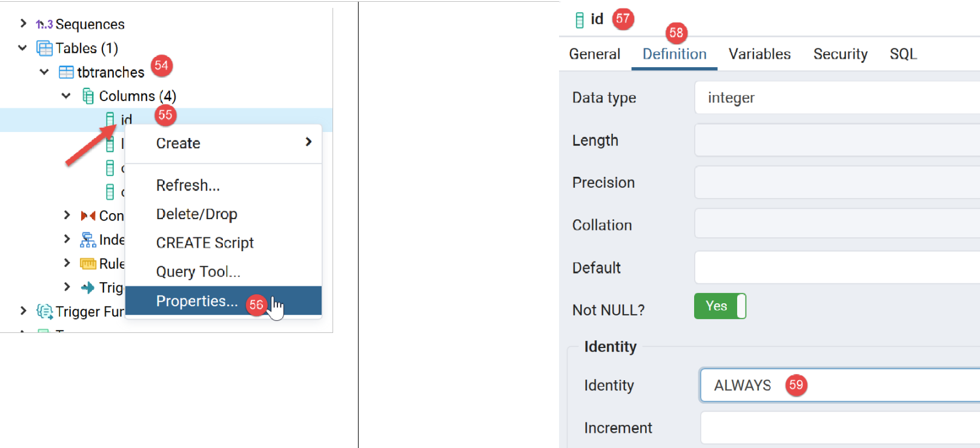
Task: Click the Triggers node icon
Action: tap(88, 288)
